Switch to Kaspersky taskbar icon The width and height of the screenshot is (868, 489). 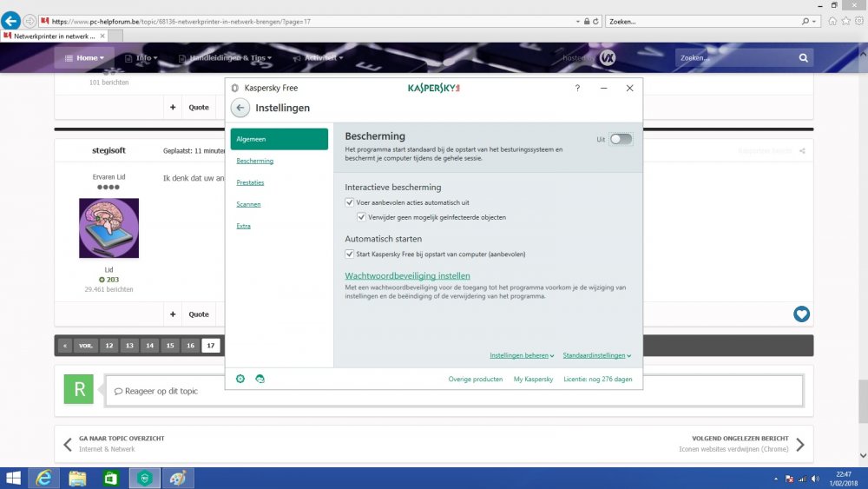coord(144,478)
